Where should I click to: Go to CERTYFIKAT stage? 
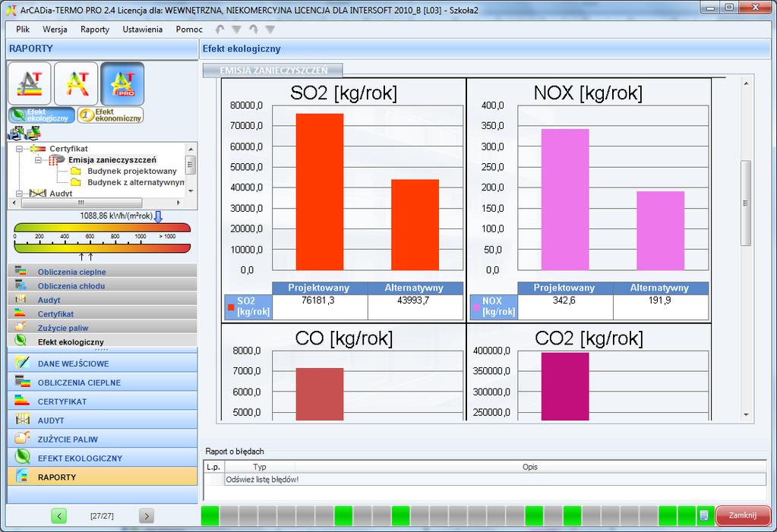[x=103, y=401]
